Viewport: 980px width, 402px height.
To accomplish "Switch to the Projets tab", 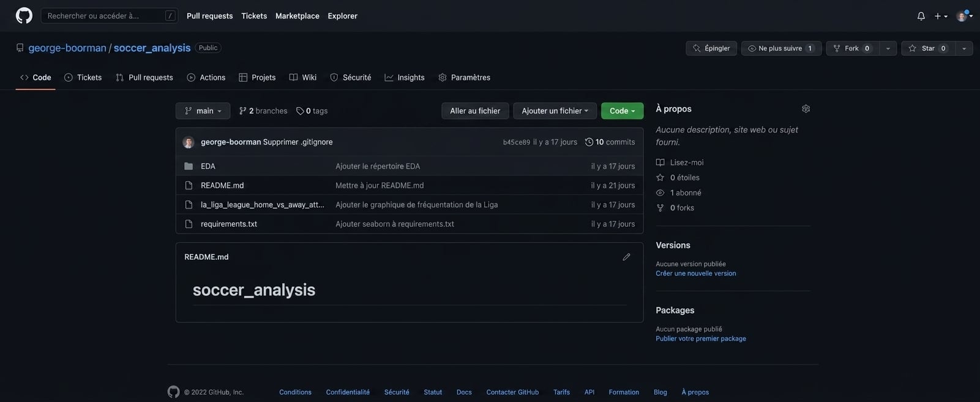I will pyautogui.click(x=257, y=77).
